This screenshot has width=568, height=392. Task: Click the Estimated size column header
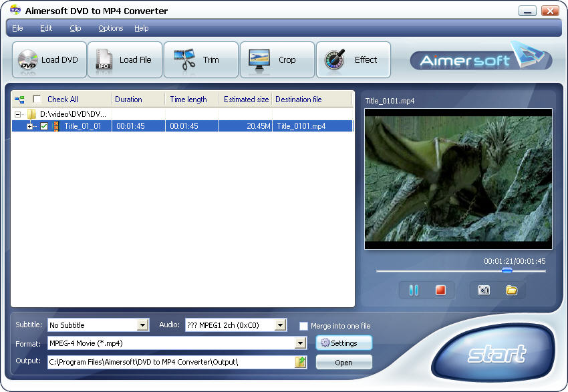(245, 100)
